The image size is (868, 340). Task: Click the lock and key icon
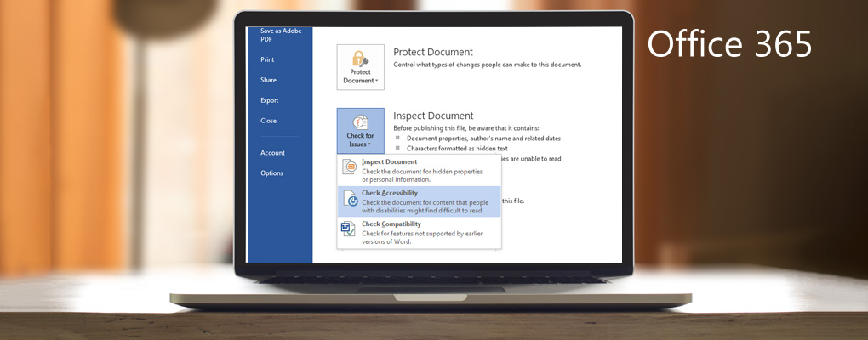(x=360, y=58)
